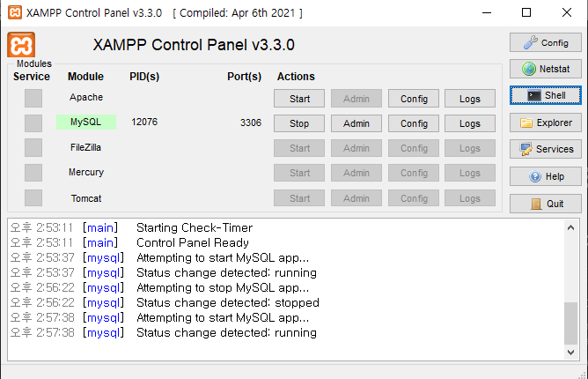The height and width of the screenshot is (379, 588).
Task: Toggle the MySQL service checkbox
Action: click(33, 123)
